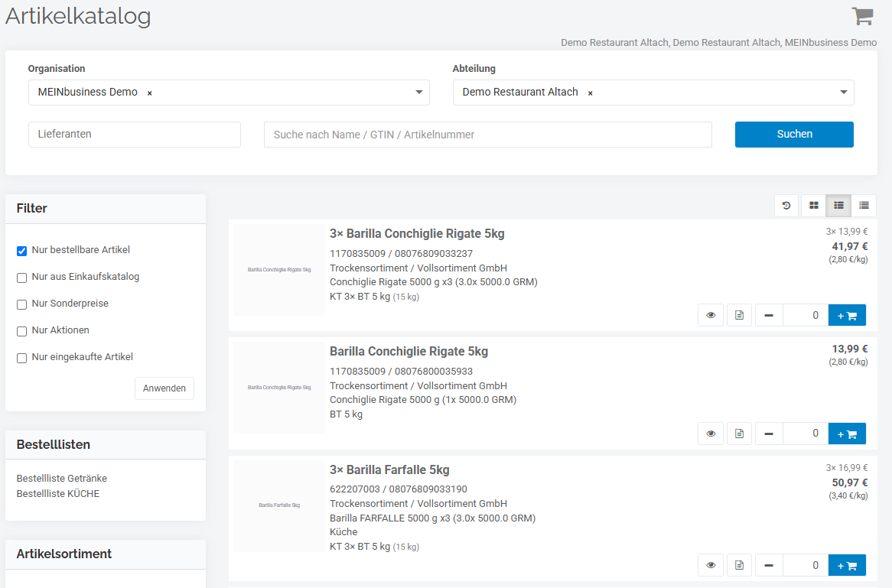Viewport: 892px width, 588px height.
Task: Apply filters with Anwenden button
Action: (x=164, y=388)
